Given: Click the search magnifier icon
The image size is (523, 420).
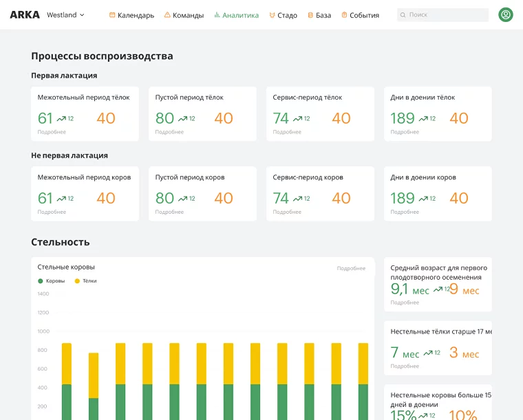Looking at the screenshot, I should (403, 15).
